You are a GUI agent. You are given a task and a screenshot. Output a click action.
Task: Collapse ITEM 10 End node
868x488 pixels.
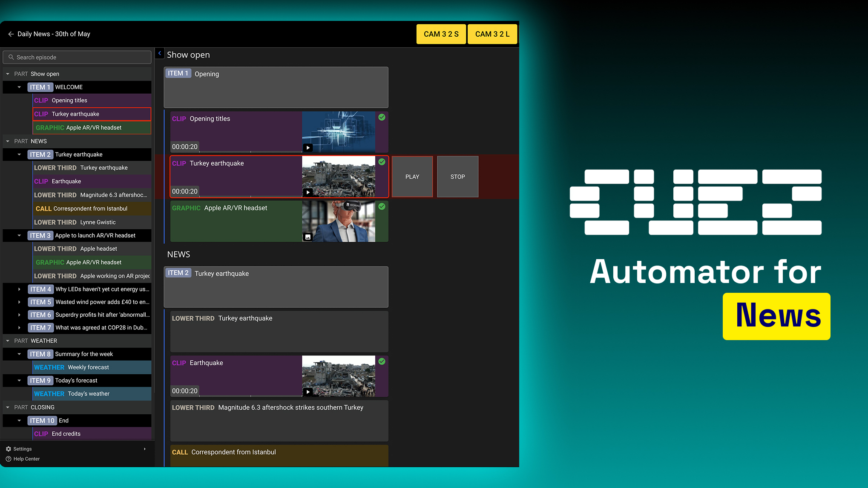click(x=19, y=420)
